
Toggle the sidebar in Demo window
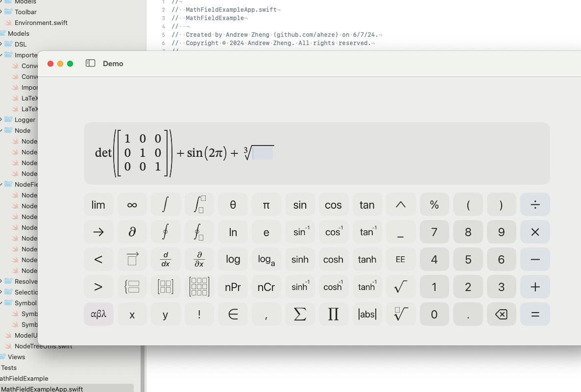[x=91, y=63]
